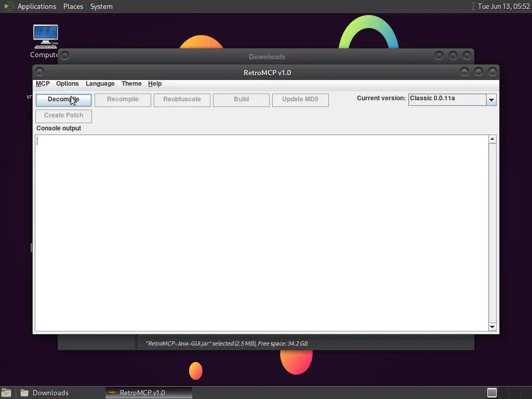This screenshot has height=399, width=532.
Task: Open the MCP menu
Action: (43, 84)
